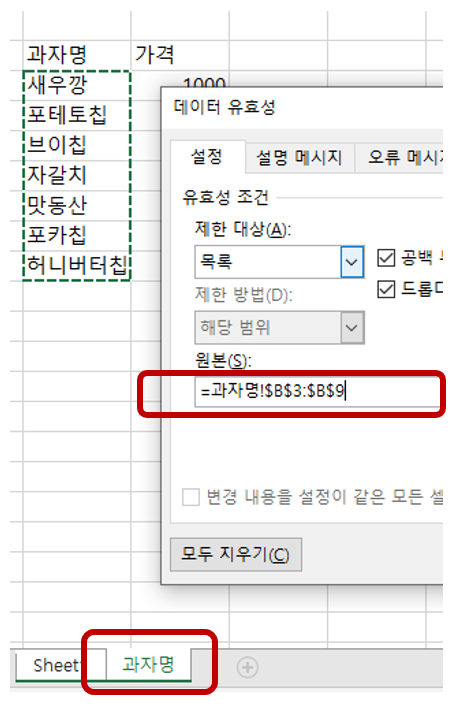Select the 가격 header cell
The height and width of the screenshot is (704, 471).
tap(180, 55)
